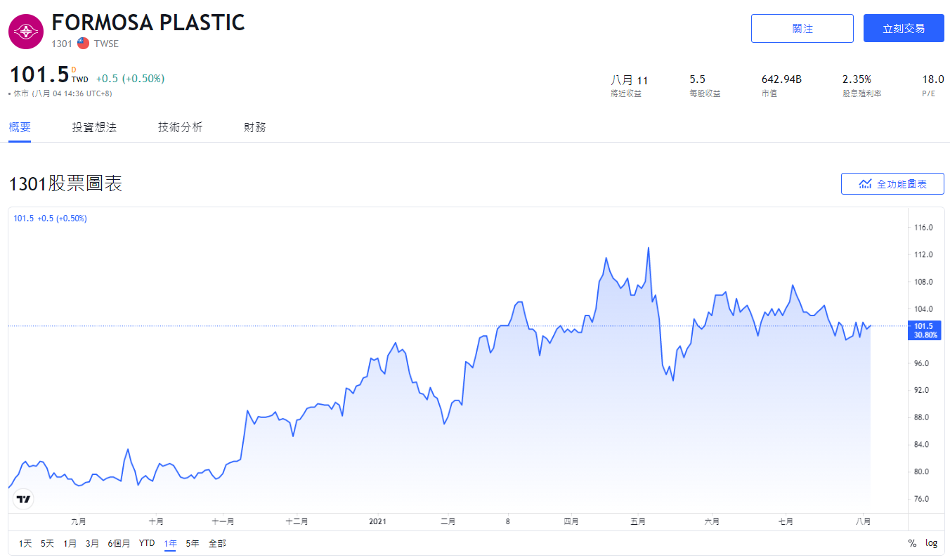
Task: Click the FORMOSA PLASTIC title
Action: click(x=148, y=22)
